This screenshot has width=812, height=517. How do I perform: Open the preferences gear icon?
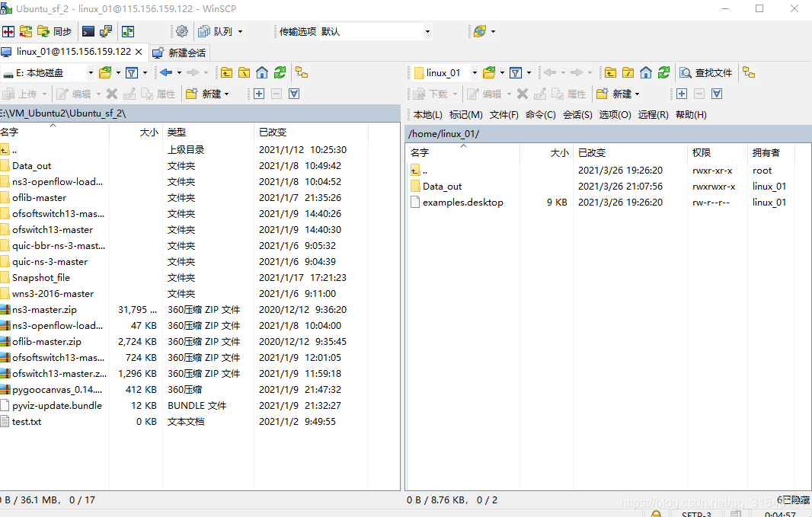(x=182, y=31)
